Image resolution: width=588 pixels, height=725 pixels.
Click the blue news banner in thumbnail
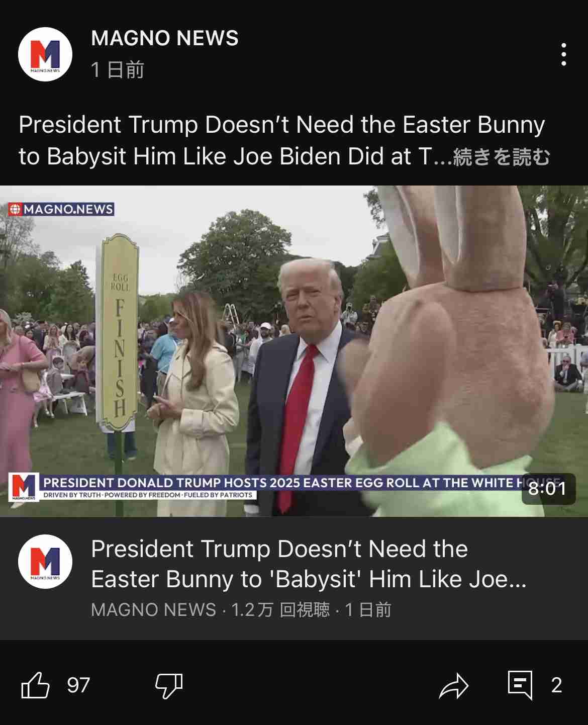(302, 487)
